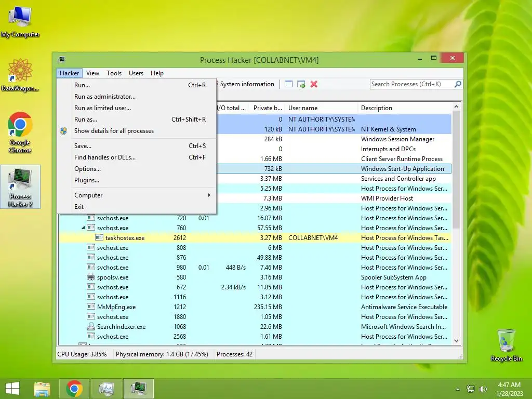Sort by the Description column header
532x399 pixels.
405,108
